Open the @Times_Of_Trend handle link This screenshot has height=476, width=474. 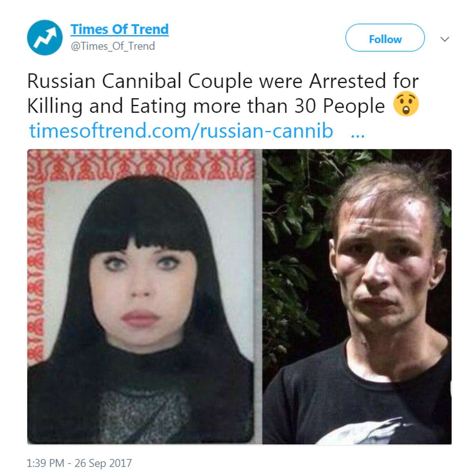[113, 46]
